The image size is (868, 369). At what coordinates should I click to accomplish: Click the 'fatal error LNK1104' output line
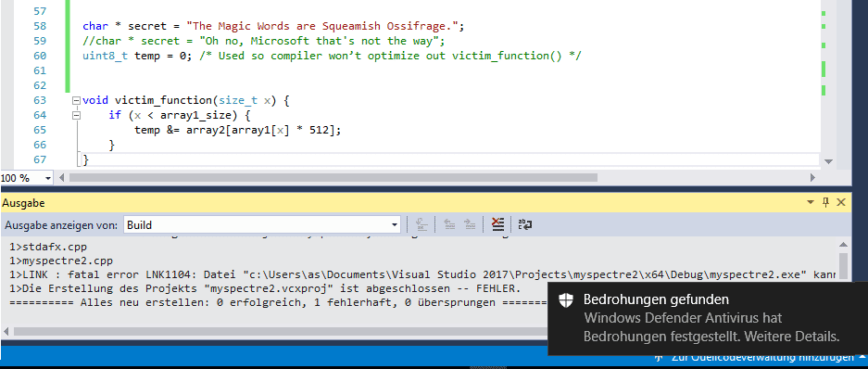click(422, 275)
